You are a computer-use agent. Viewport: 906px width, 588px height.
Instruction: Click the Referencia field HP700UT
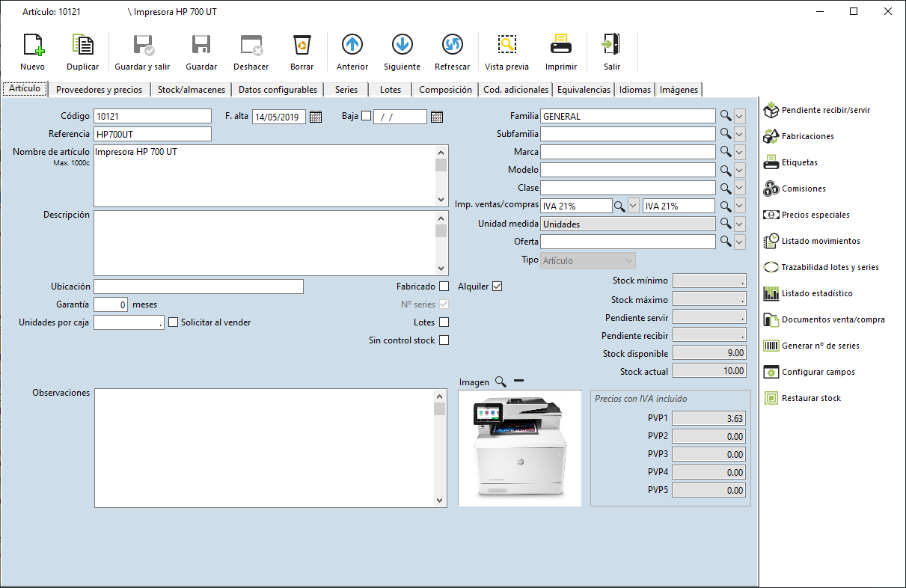153,134
